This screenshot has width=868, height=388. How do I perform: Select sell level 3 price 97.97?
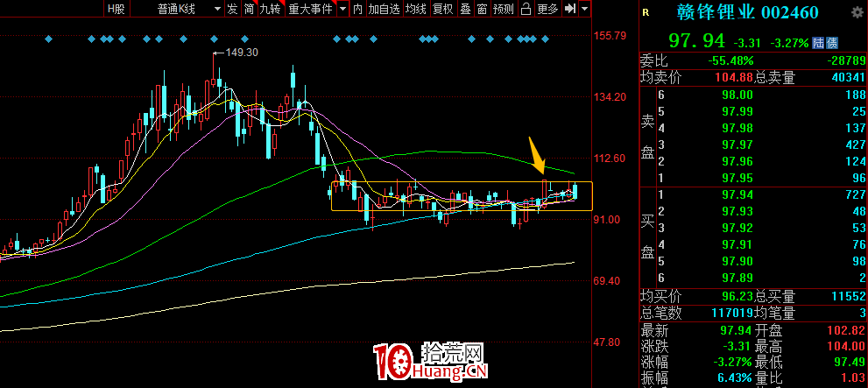pyautogui.click(x=737, y=145)
